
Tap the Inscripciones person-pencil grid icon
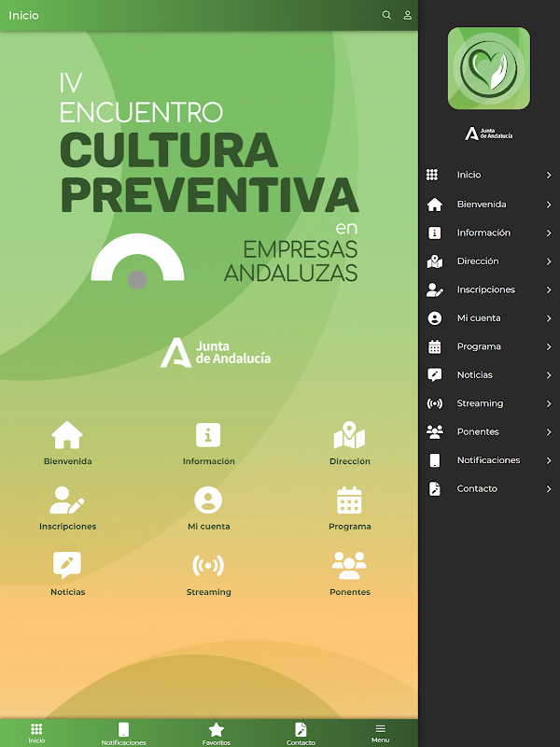(67, 500)
